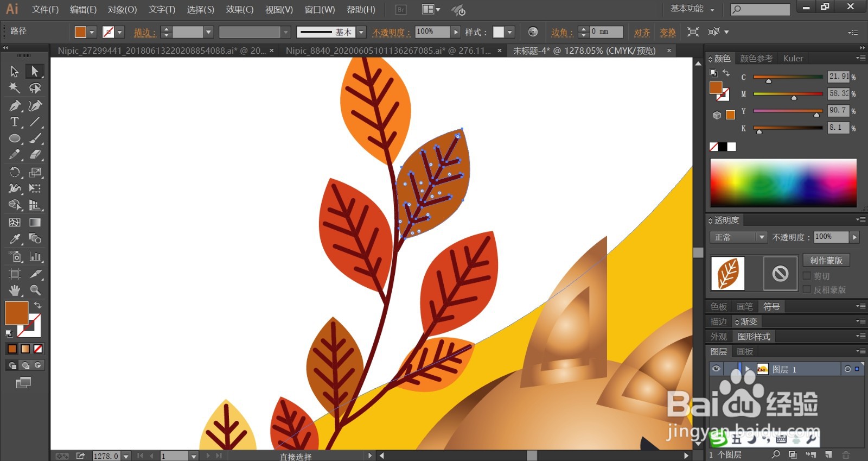The width and height of the screenshot is (868, 461).
Task: Click the 不透明度 link in control bar
Action: pyautogui.click(x=391, y=32)
